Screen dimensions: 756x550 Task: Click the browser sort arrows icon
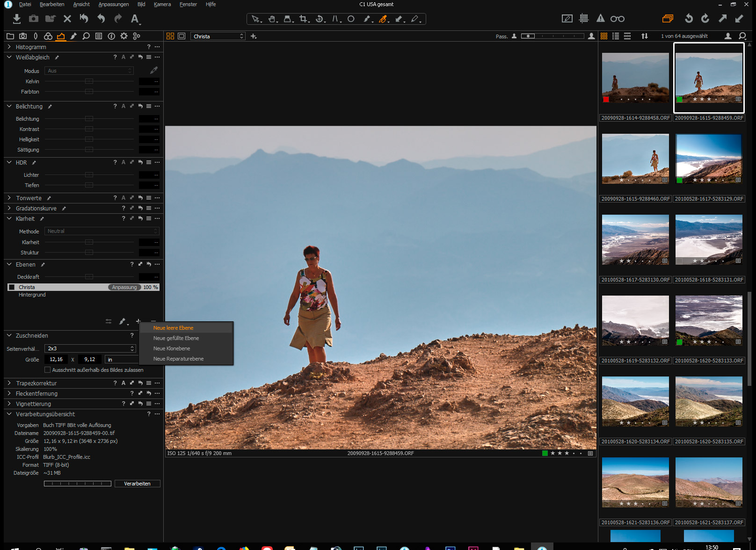(645, 36)
